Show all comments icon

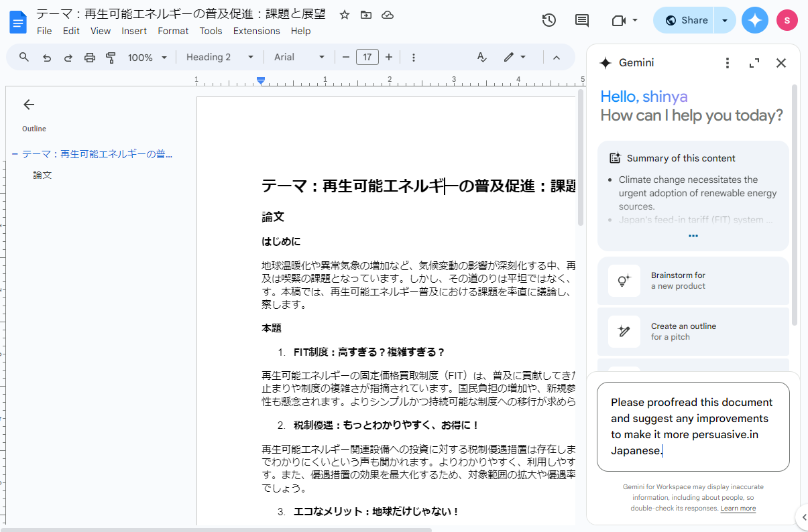click(x=582, y=20)
